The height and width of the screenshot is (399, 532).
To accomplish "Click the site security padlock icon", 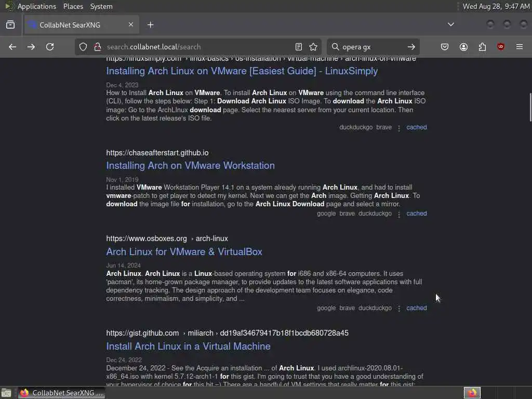I will (x=98, y=47).
